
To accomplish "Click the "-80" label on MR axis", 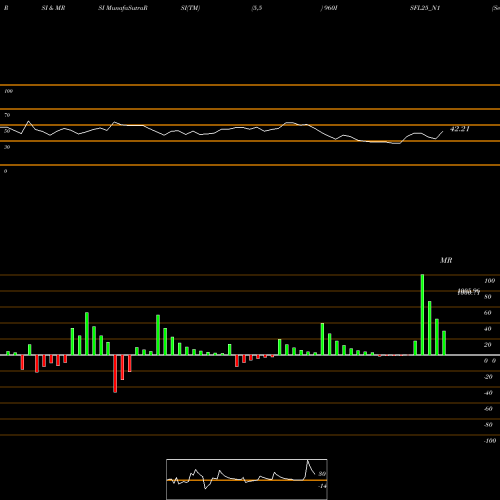I will 488,425.
